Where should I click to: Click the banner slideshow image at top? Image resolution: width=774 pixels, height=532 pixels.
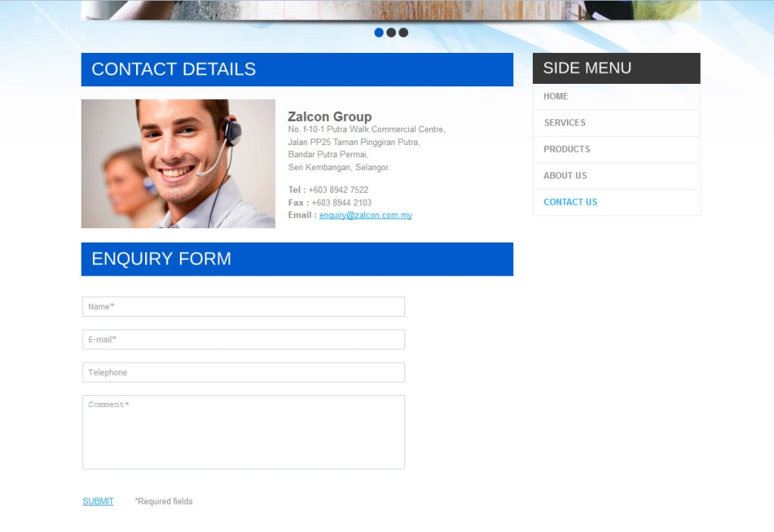tap(391, 10)
